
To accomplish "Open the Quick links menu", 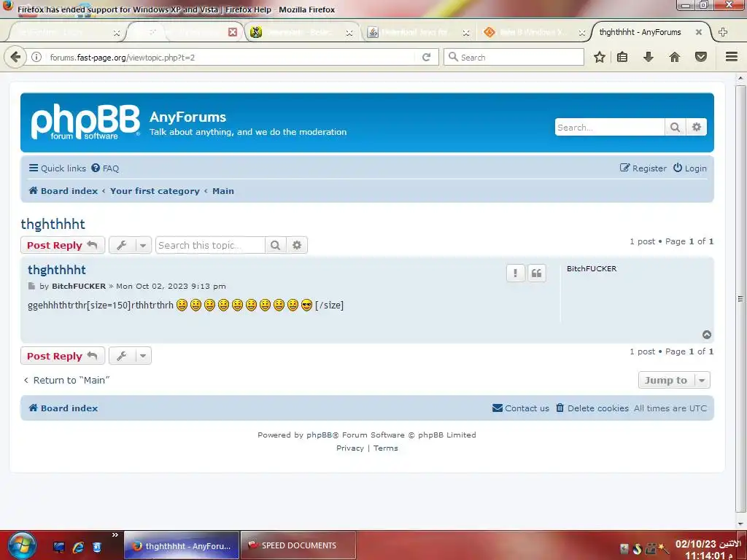I will point(57,168).
